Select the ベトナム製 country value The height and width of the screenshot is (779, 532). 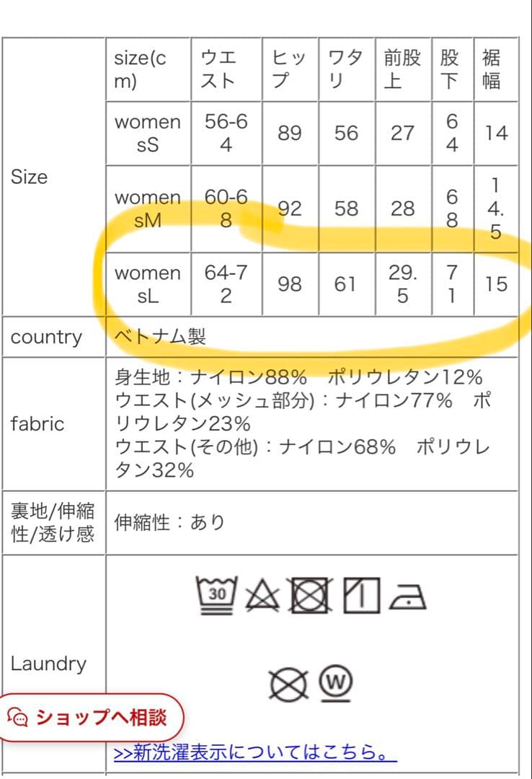tap(159, 336)
